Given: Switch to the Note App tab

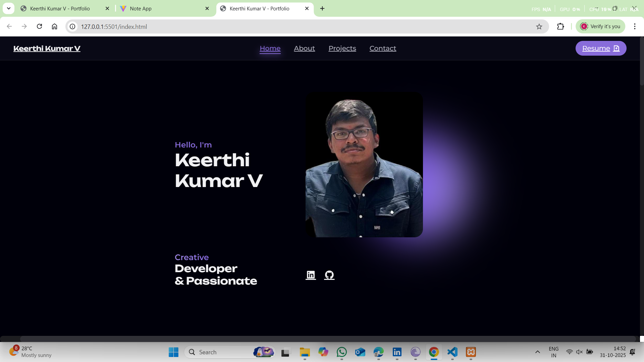Looking at the screenshot, I should click(141, 8).
